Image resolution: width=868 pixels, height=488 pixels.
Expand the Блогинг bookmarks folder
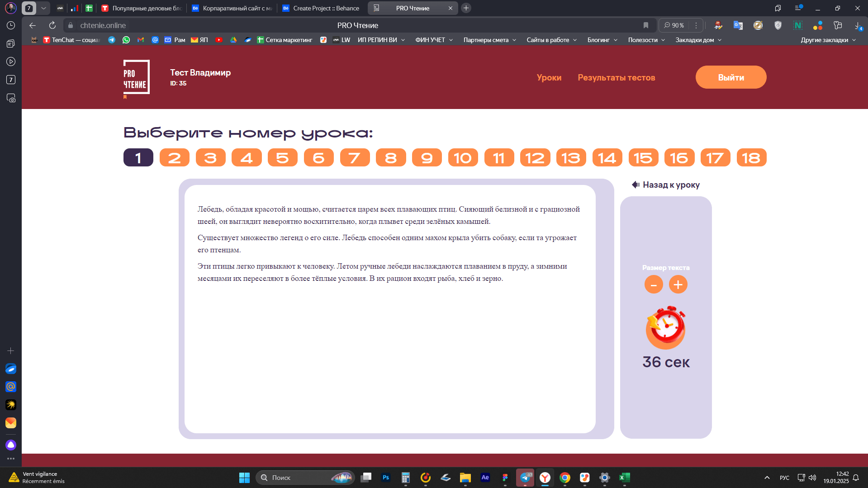602,40
